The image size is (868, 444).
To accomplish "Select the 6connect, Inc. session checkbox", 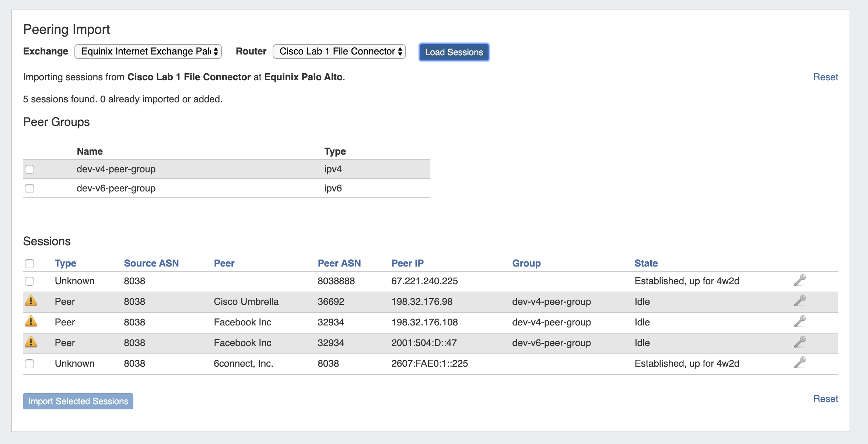I will [x=29, y=364].
